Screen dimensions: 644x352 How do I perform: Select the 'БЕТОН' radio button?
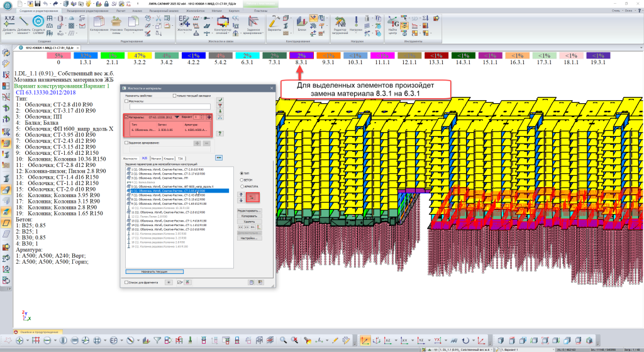(x=242, y=179)
